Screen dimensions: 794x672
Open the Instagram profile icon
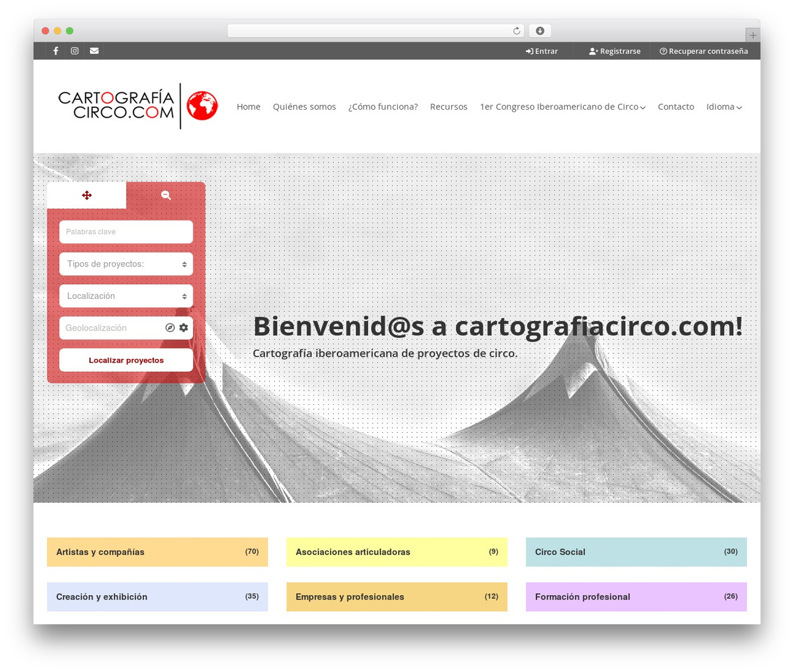[x=74, y=51]
